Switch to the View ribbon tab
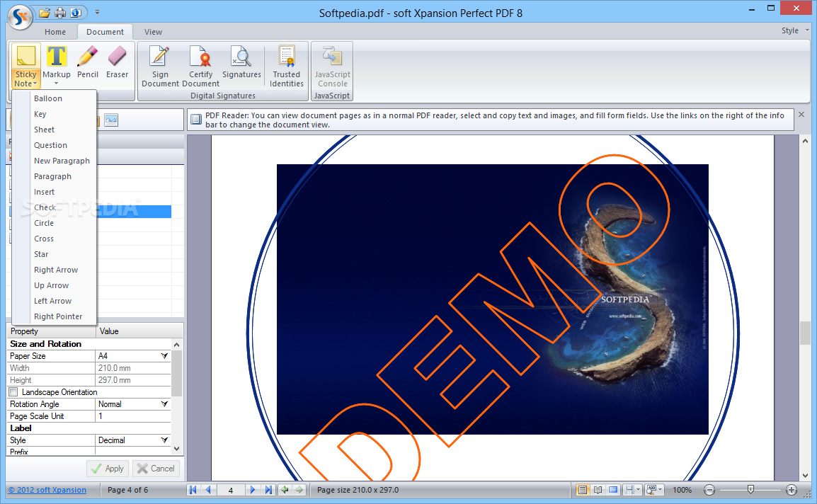Viewport: 817px width, 504px height. click(x=153, y=32)
